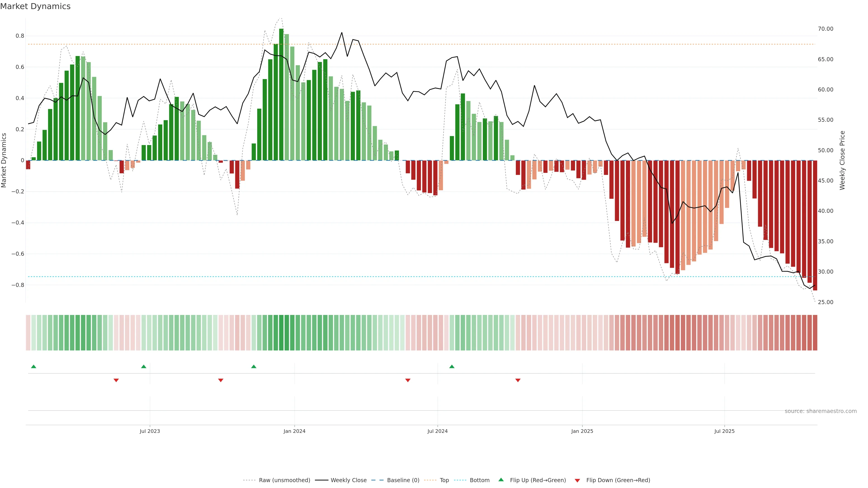This screenshot has width=868, height=488.
Task: Click the Weekly Close Price axis title
Action: (842, 160)
